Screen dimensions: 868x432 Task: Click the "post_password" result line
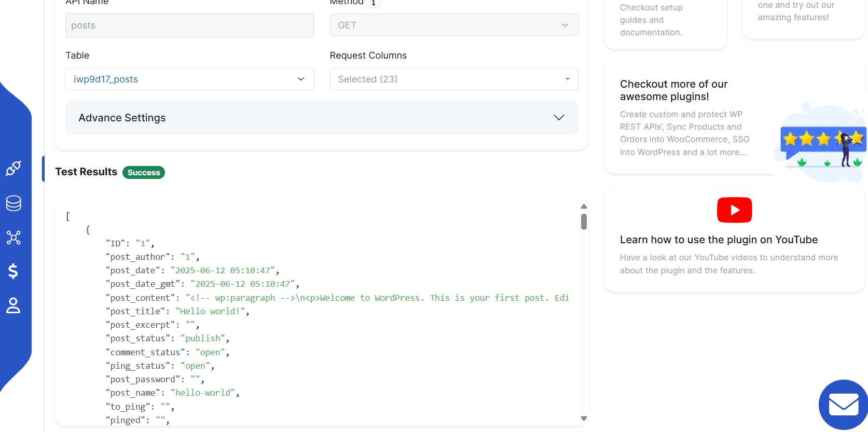155,379
